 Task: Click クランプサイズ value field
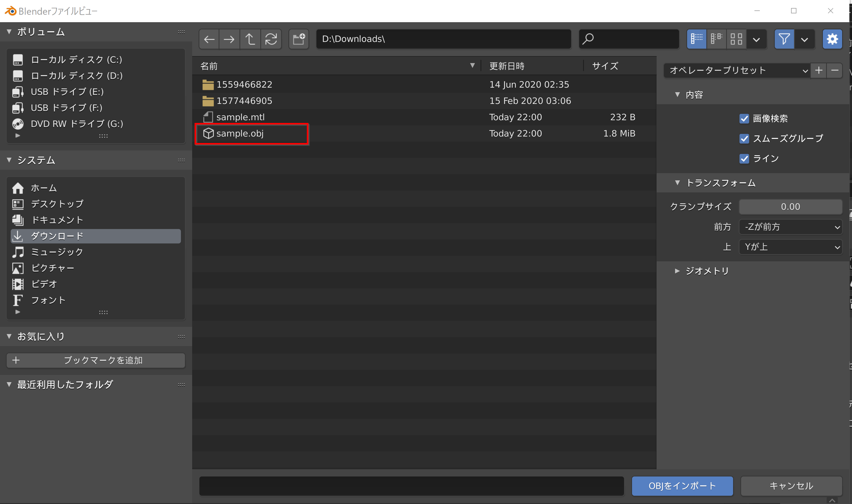(791, 207)
